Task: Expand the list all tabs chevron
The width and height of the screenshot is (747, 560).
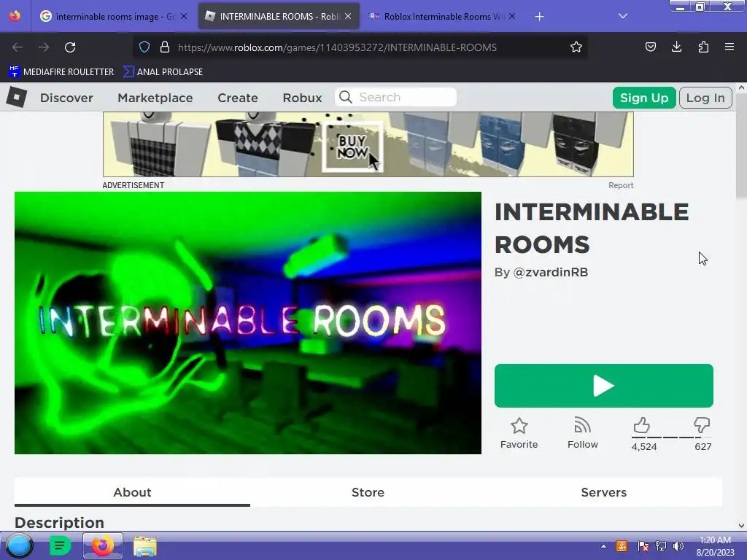Action: 623,16
